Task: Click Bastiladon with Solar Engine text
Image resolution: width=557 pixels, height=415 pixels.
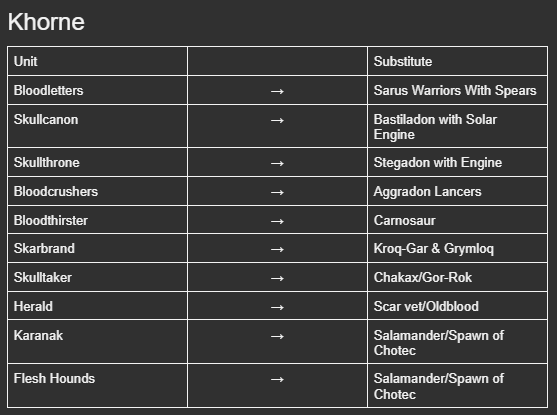Action: (435, 127)
